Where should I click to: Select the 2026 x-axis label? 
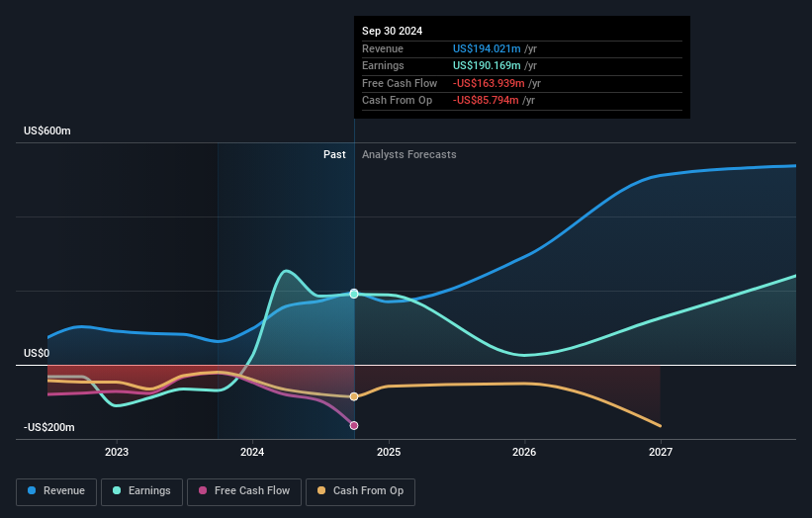click(x=524, y=452)
